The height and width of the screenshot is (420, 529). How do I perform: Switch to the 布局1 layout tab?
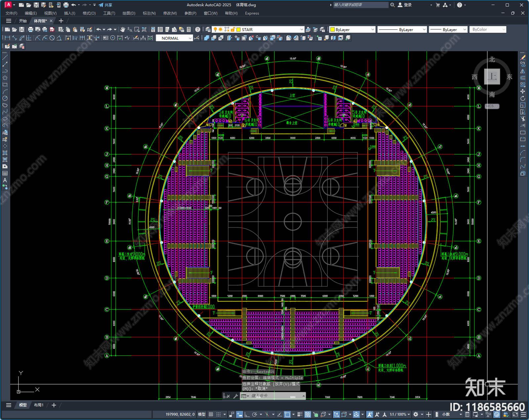click(39, 405)
